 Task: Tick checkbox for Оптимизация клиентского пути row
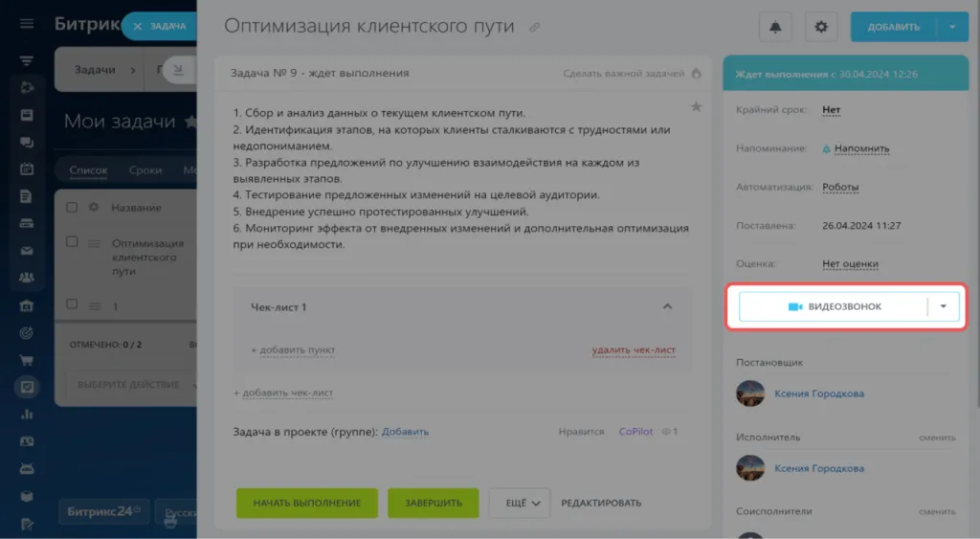pos(72,241)
